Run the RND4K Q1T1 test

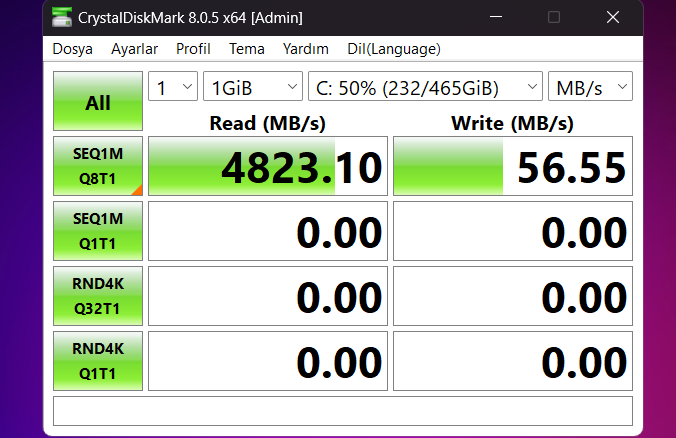[98, 361]
